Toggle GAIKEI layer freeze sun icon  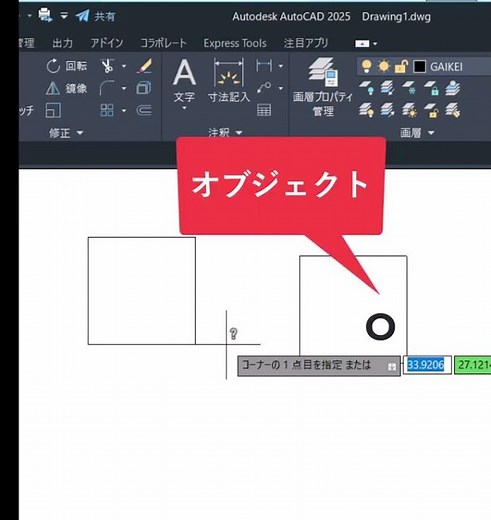[x=384, y=66]
